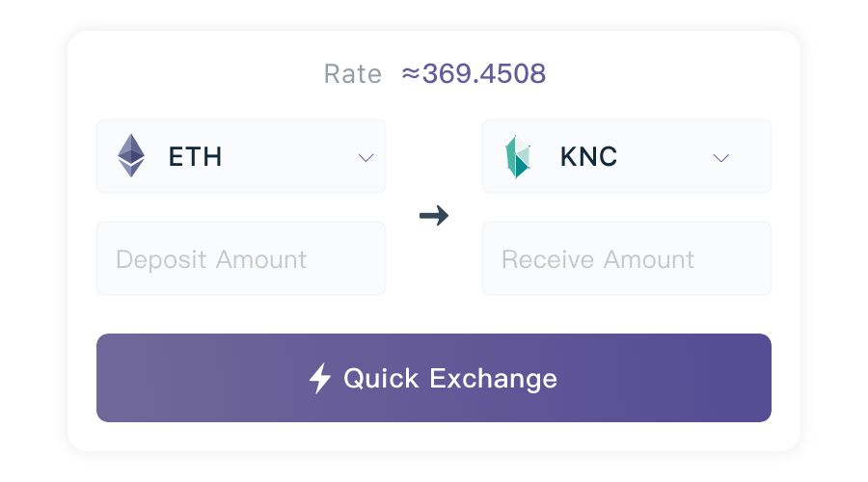The height and width of the screenshot is (482, 868).
Task: Focus the Deposit Amount field
Action: click(x=241, y=258)
